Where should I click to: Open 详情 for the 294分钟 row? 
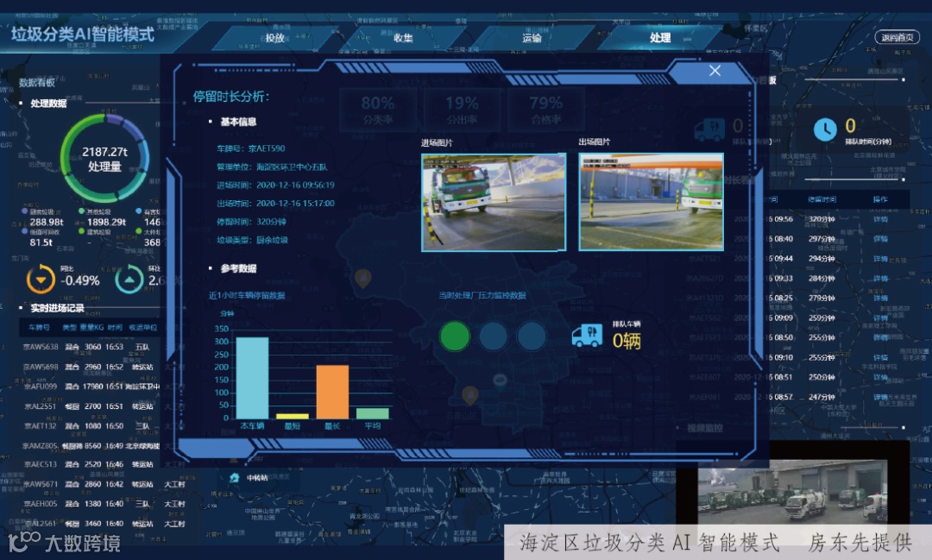pyautogui.click(x=880, y=259)
